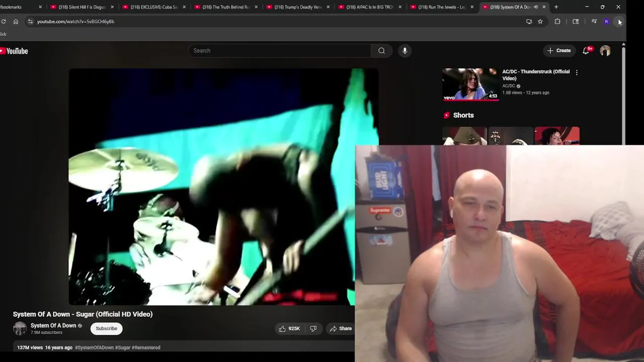
Task: Close the Silent Hill f tab
Action: pyautogui.click(x=112, y=7)
